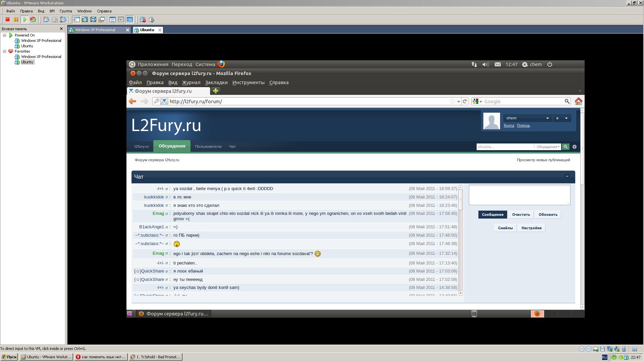Click the Сообщение send button
Screen dimensions: 644x362
(x=492, y=215)
